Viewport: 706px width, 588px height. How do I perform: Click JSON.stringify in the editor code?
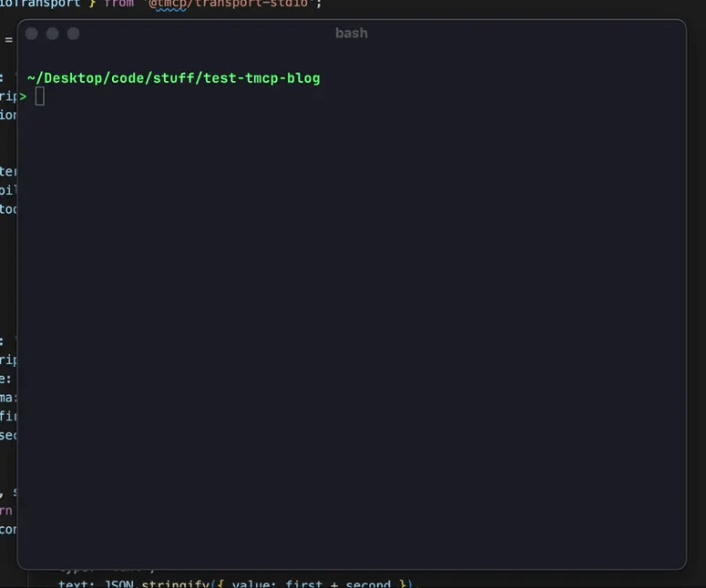click(142, 583)
